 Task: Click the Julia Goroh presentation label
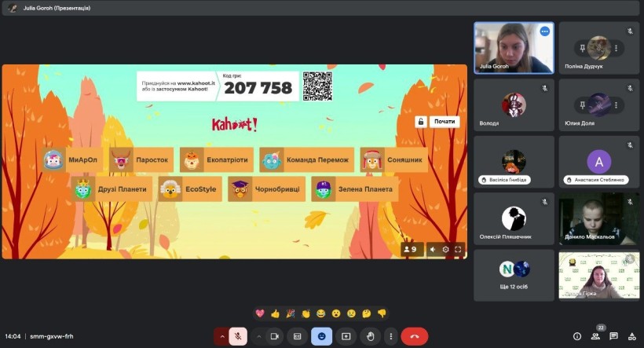(57, 8)
